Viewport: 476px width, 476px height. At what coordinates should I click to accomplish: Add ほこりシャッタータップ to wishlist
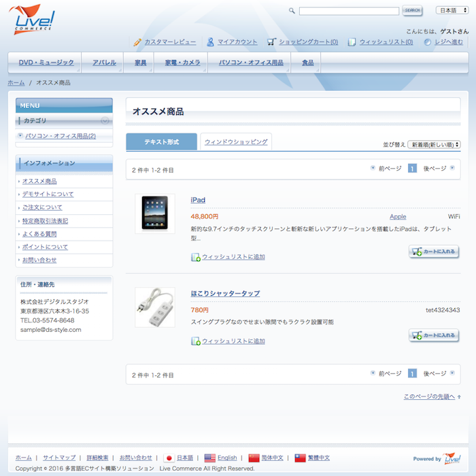point(233,341)
